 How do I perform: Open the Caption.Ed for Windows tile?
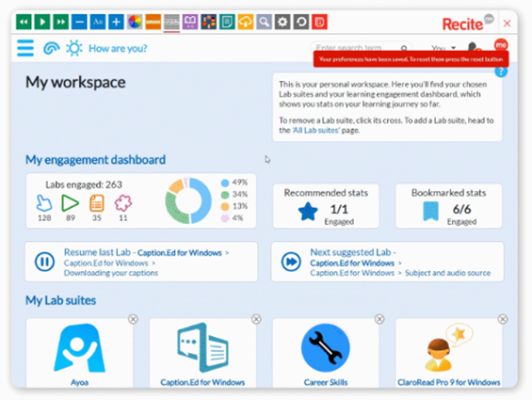tap(202, 353)
